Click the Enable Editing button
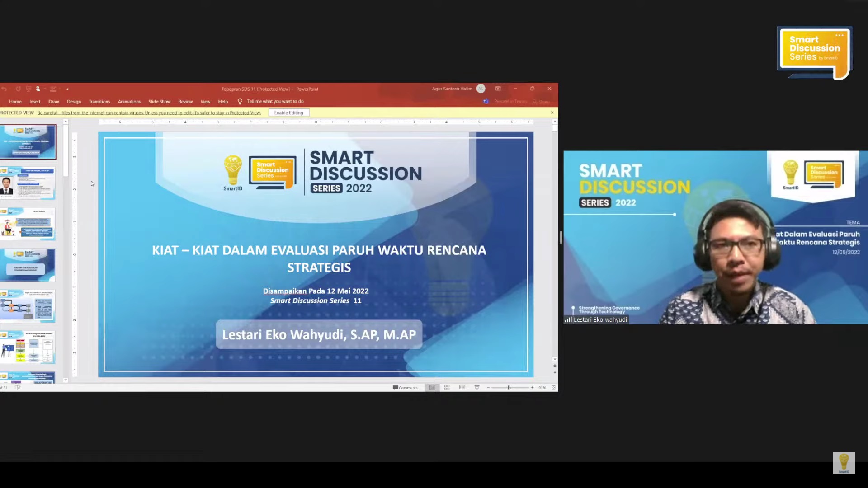 point(288,113)
